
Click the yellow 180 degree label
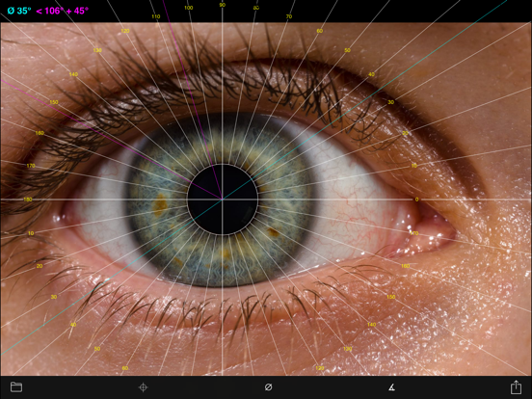(x=28, y=199)
